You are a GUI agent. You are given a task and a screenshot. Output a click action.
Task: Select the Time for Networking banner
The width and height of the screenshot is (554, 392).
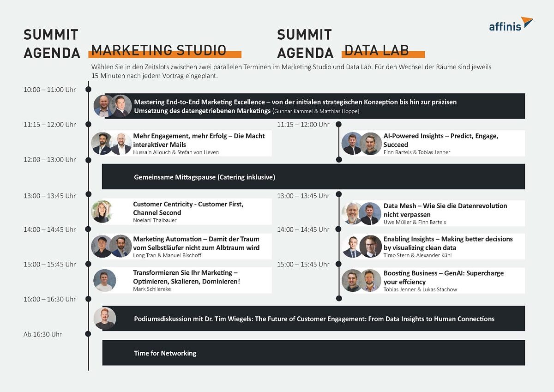pos(313,353)
